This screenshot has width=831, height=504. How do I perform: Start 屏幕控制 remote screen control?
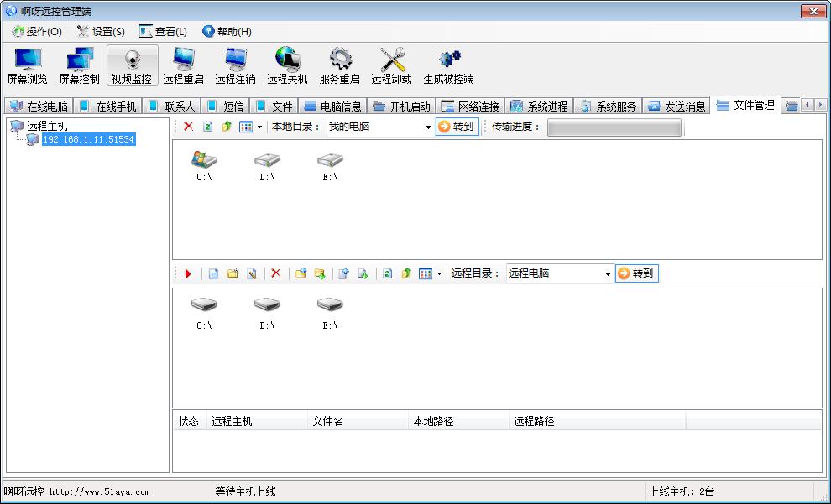click(79, 65)
